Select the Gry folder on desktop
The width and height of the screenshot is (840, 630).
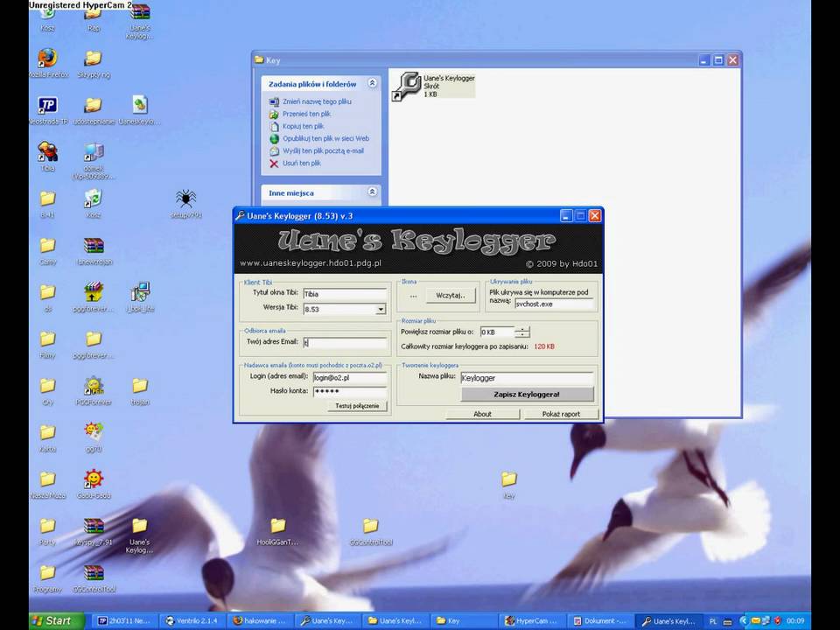(x=47, y=385)
